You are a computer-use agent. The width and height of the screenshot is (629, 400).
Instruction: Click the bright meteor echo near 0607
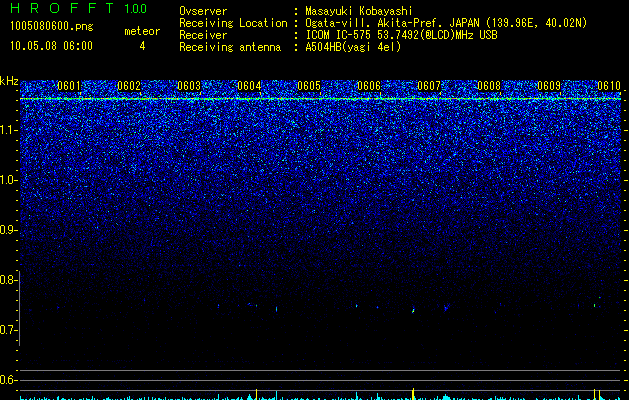[413, 310]
